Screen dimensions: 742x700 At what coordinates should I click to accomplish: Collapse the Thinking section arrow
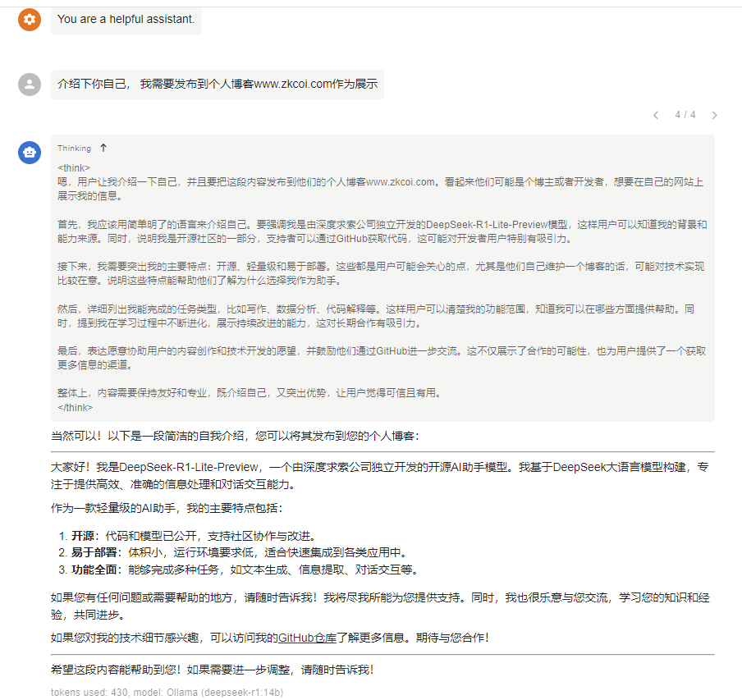point(103,148)
